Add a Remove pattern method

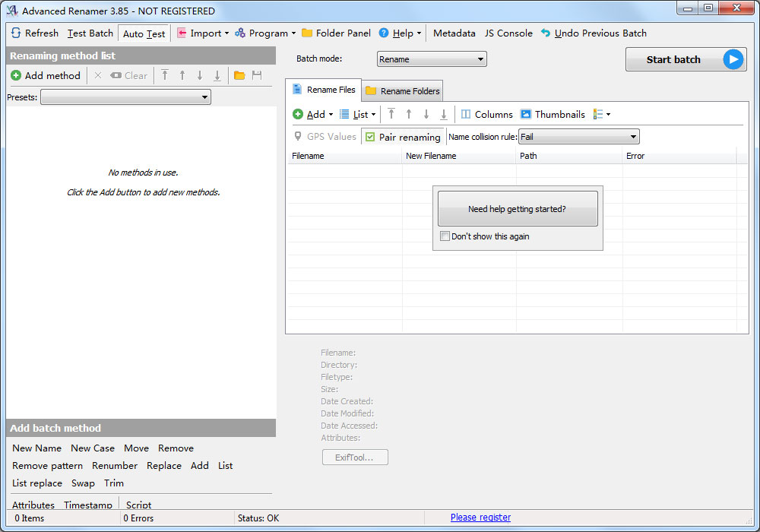click(x=47, y=466)
